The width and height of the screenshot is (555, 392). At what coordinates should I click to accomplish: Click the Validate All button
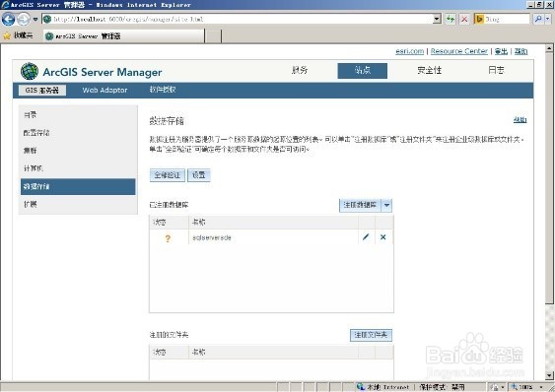click(x=167, y=175)
